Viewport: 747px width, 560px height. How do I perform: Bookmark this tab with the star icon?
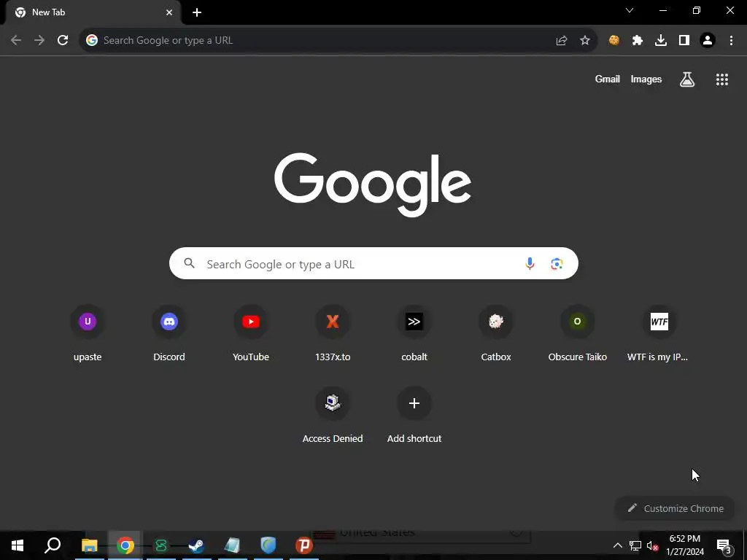[x=585, y=41]
